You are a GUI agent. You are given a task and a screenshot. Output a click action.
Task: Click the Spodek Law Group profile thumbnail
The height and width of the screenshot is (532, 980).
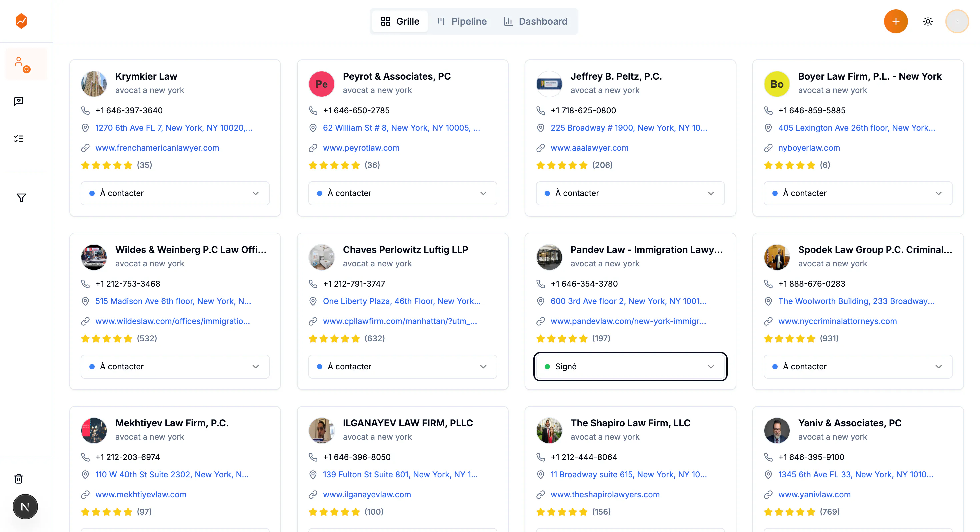(777, 257)
